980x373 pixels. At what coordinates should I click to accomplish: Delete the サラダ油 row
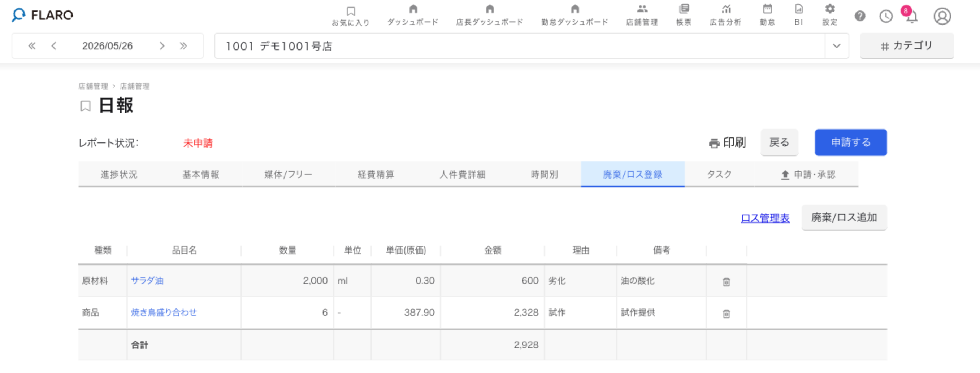[726, 282]
